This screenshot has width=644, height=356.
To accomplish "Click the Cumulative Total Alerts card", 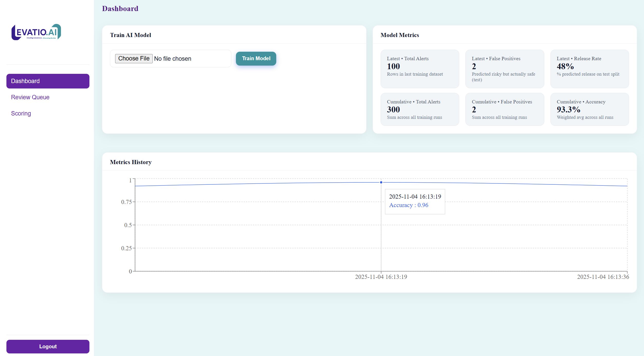I will (x=420, y=109).
